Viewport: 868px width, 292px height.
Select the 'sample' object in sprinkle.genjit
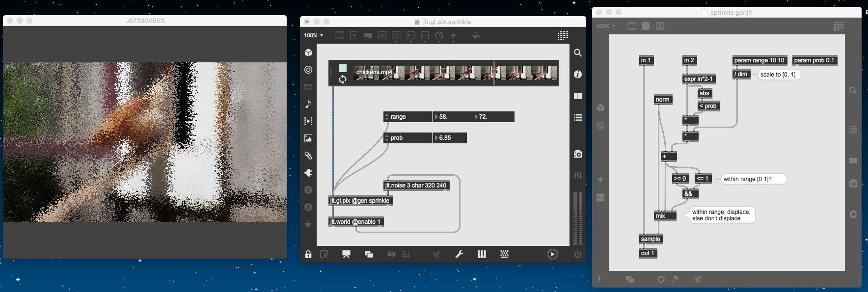tap(651, 239)
